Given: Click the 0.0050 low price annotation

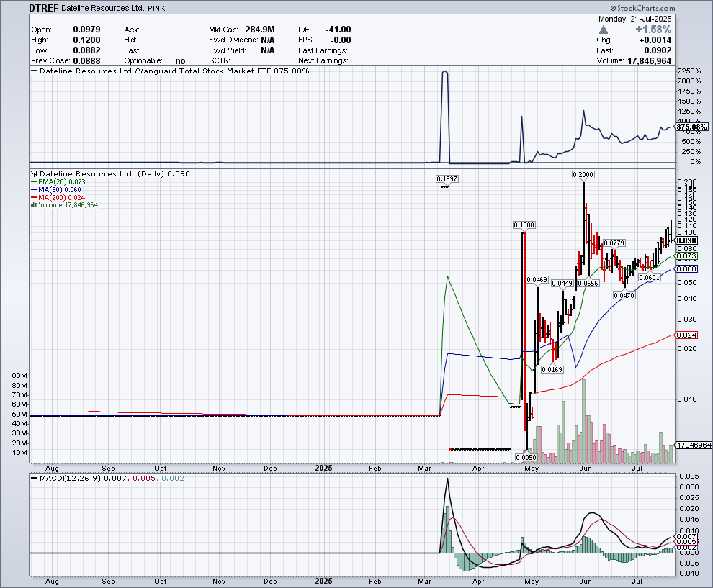Looking at the screenshot, I should tap(526, 457).
